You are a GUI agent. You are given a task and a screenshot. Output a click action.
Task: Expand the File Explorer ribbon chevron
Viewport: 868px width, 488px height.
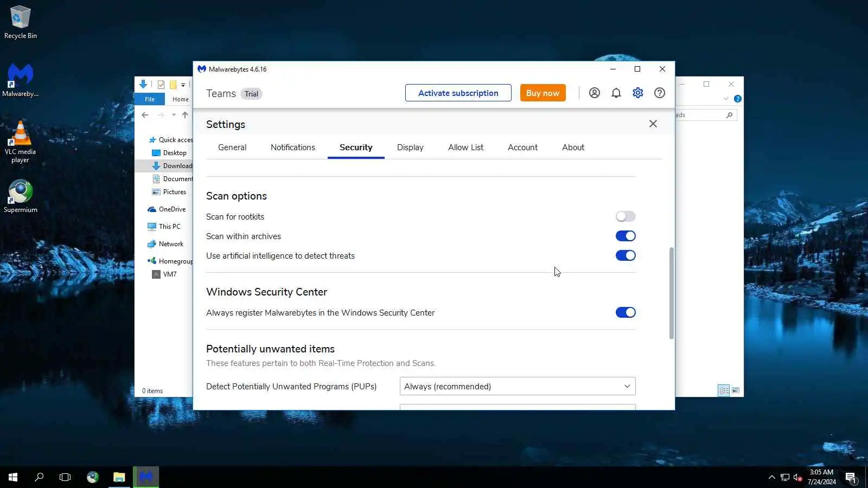(x=726, y=99)
